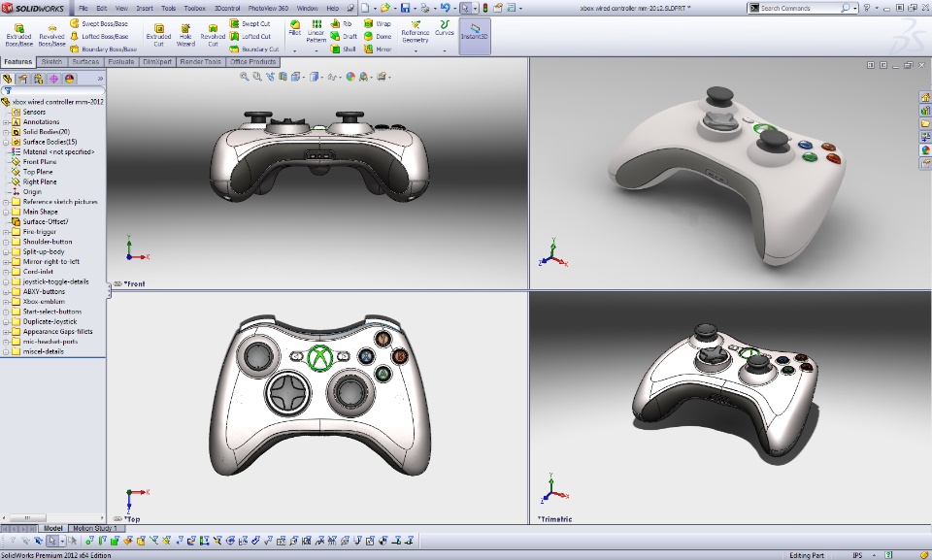This screenshot has height=560, width=932.
Task: Expand the Xbox-emblem folder
Action: point(6,302)
